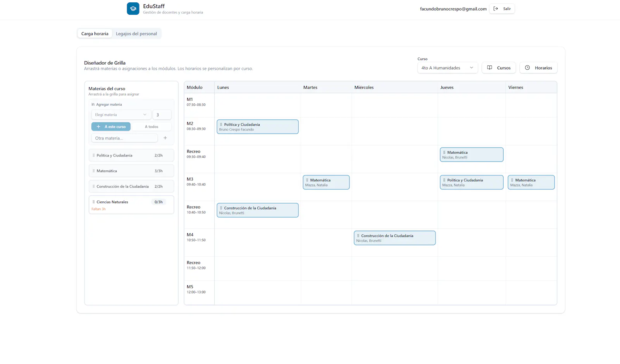The width and height of the screenshot is (620, 364).
Task: Click the logout arrow icon beside Salir
Action: (496, 9)
